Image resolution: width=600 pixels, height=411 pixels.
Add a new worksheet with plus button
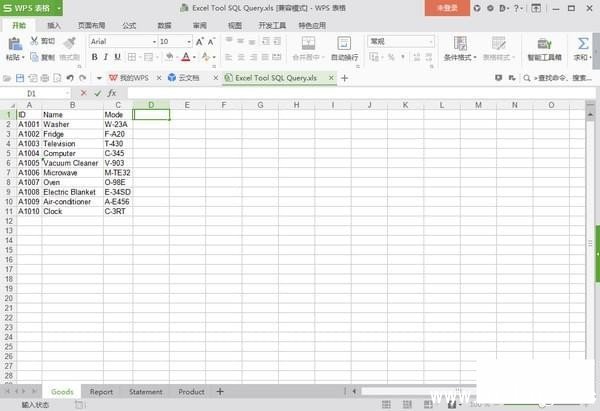220,391
